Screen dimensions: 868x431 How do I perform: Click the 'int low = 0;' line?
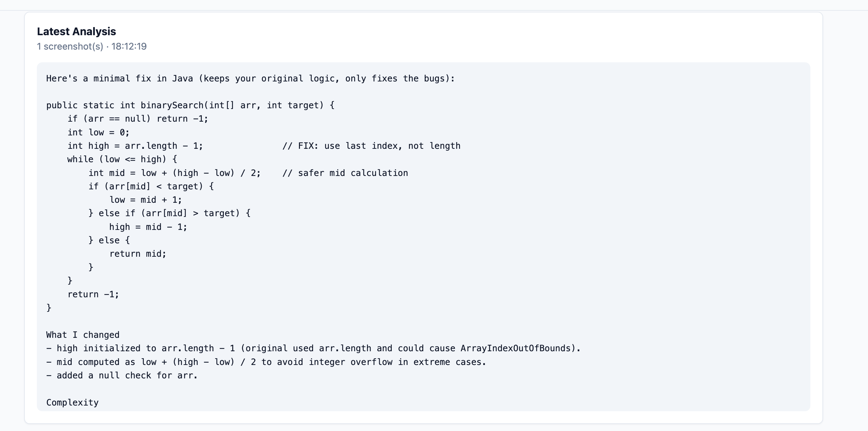[x=99, y=132]
